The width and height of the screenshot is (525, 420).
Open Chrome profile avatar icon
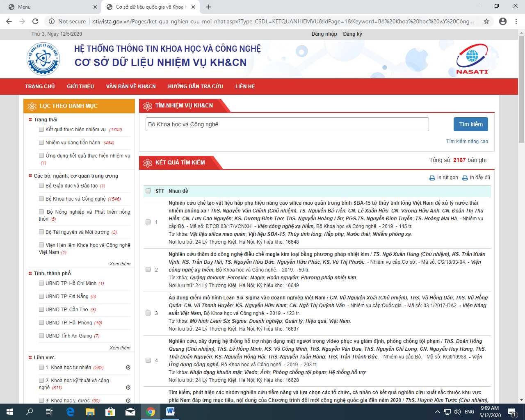[x=502, y=21]
